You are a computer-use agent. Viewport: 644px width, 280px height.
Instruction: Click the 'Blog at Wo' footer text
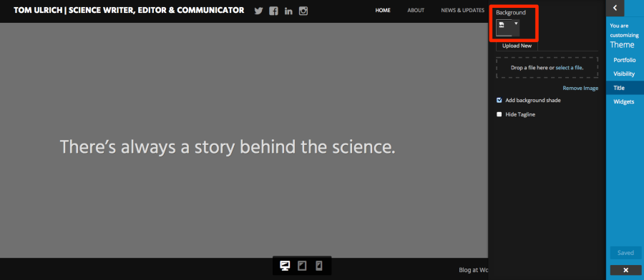coord(474,270)
